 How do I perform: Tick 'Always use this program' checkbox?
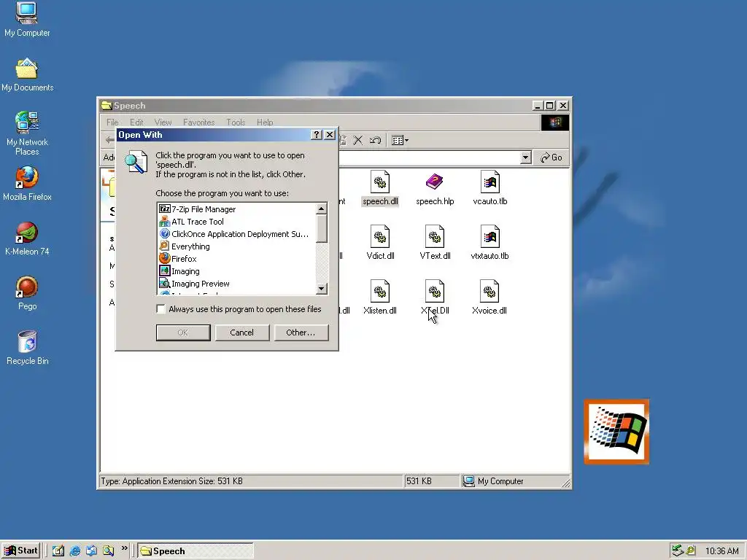[x=161, y=309]
